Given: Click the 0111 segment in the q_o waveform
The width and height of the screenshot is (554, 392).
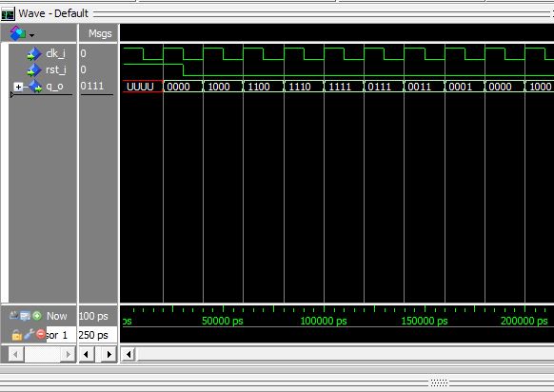Looking at the screenshot, I should coord(384,87).
